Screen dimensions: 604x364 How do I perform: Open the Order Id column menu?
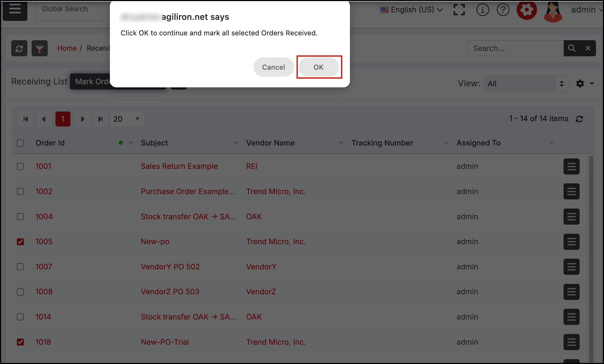(131, 143)
